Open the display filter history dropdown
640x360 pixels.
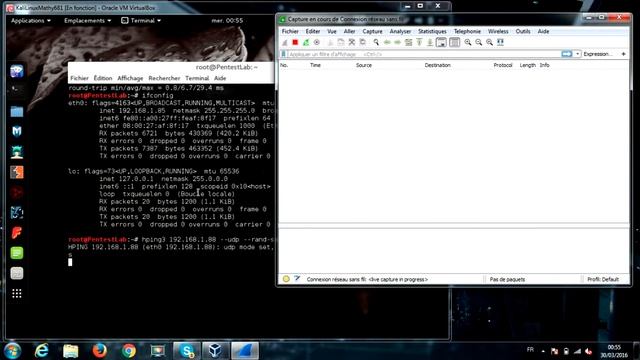tap(577, 54)
